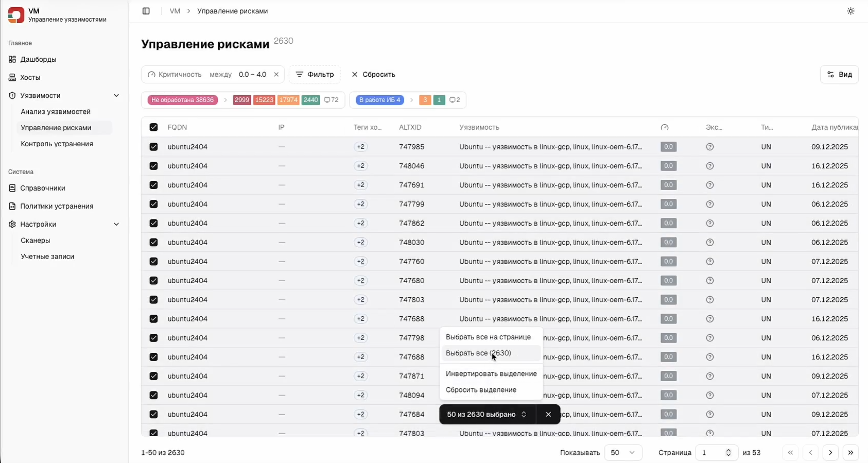Viewport: 868px width, 463px height.
Task: Go to the last page arrow
Action: coord(850,453)
